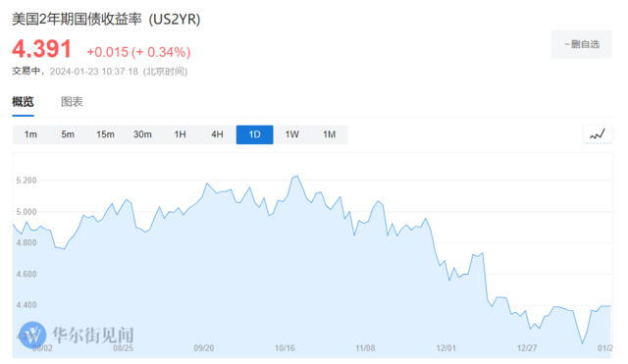
Task: Click the US2YR title heading
Action: click(x=106, y=19)
